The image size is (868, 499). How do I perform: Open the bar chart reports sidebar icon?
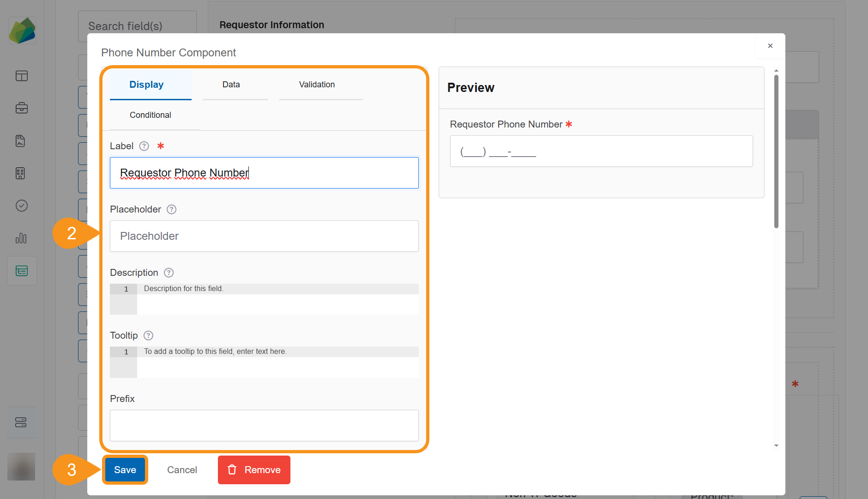point(21,238)
